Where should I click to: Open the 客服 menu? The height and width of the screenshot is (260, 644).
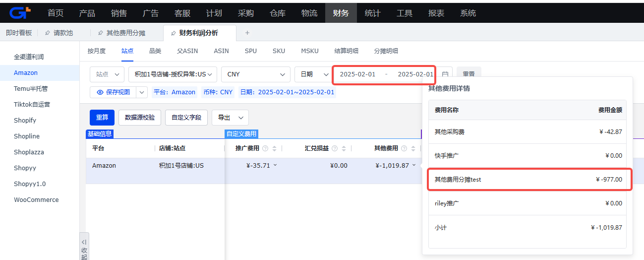182,13
